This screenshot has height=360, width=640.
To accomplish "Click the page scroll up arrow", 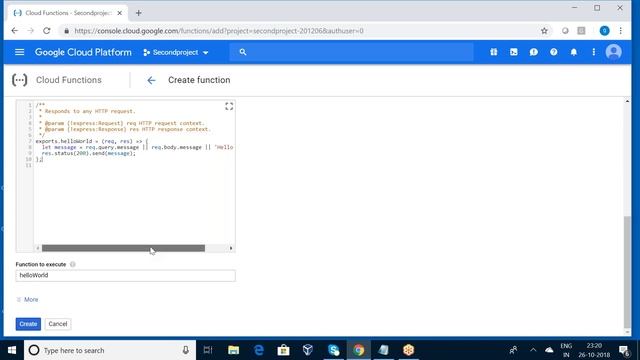I will [x=627, y=101].
